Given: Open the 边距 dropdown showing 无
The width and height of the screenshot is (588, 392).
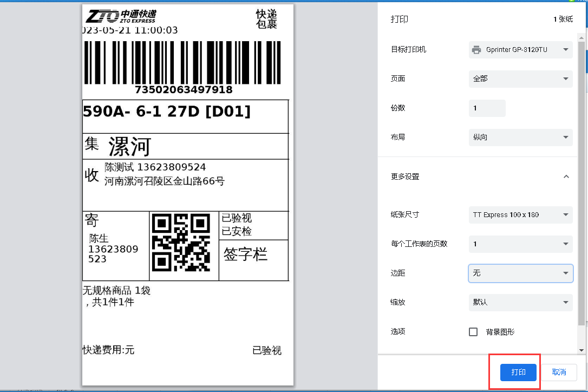Looking at the screenshot, I should click(520, 273).
